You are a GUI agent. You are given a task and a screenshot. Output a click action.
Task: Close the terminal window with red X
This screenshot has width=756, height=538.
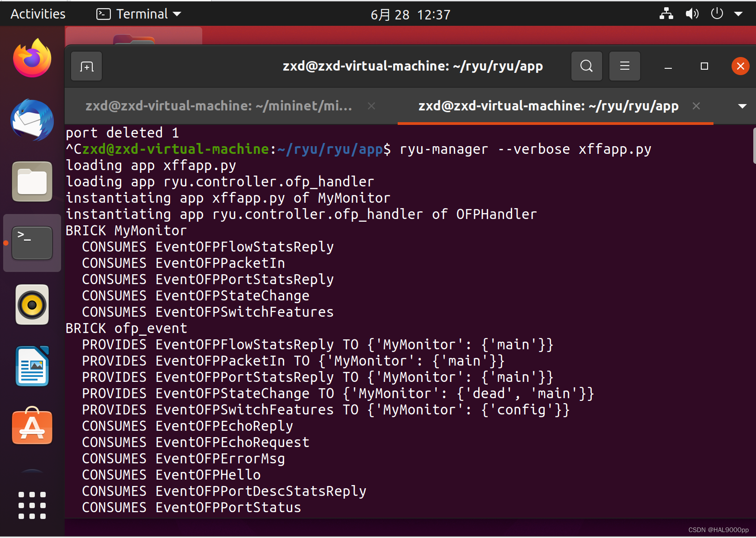(741, 67)
